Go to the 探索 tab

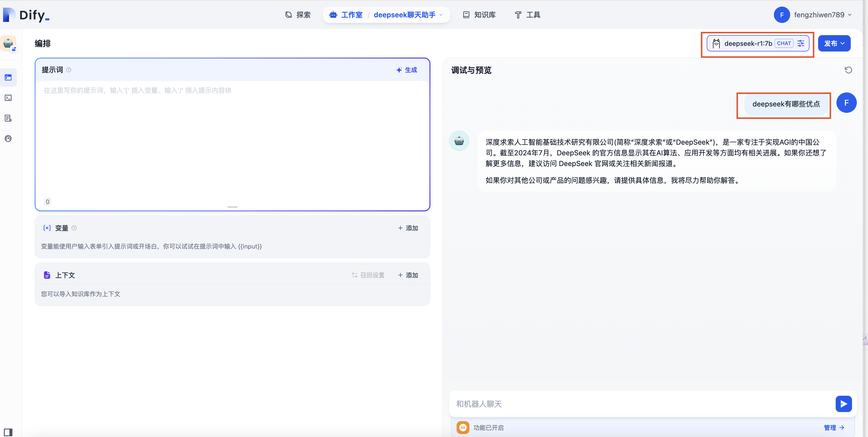click(298, 15)
